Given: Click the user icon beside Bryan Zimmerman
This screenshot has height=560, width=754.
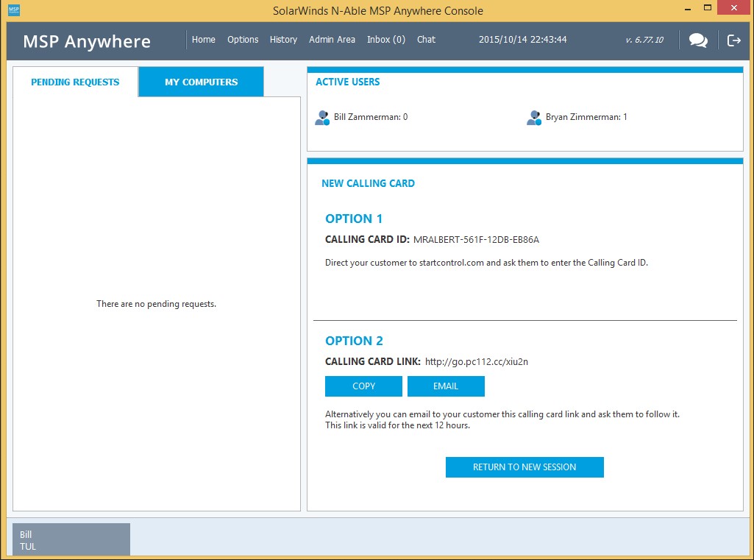Looking at the screenshot, I should tap(533, 117).
